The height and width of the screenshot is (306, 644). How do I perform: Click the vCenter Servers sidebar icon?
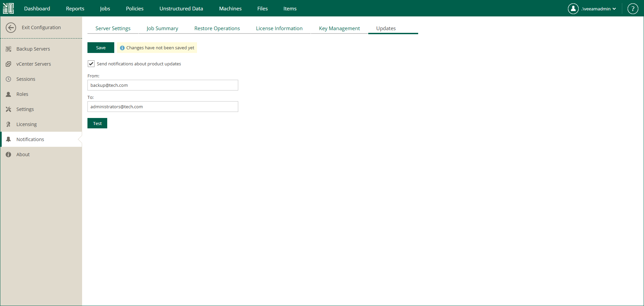click(x=8, y=64)
